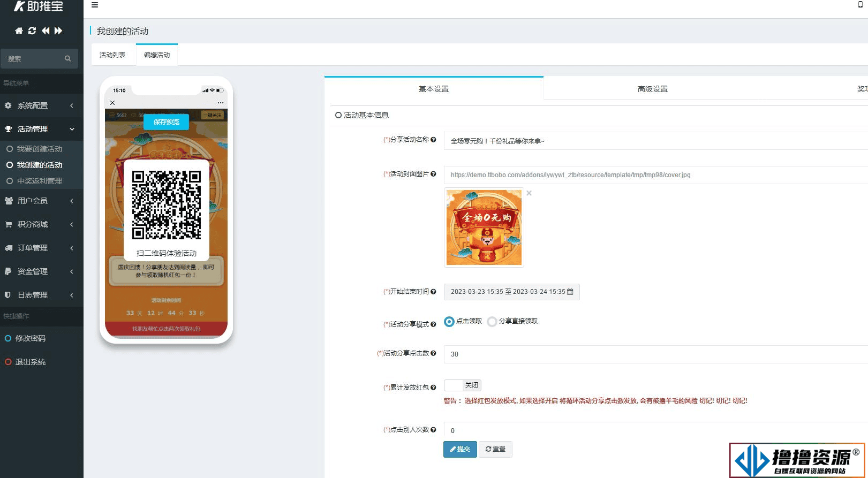
Task: Expand the 系统配置 menu
Action: [42, 105]
